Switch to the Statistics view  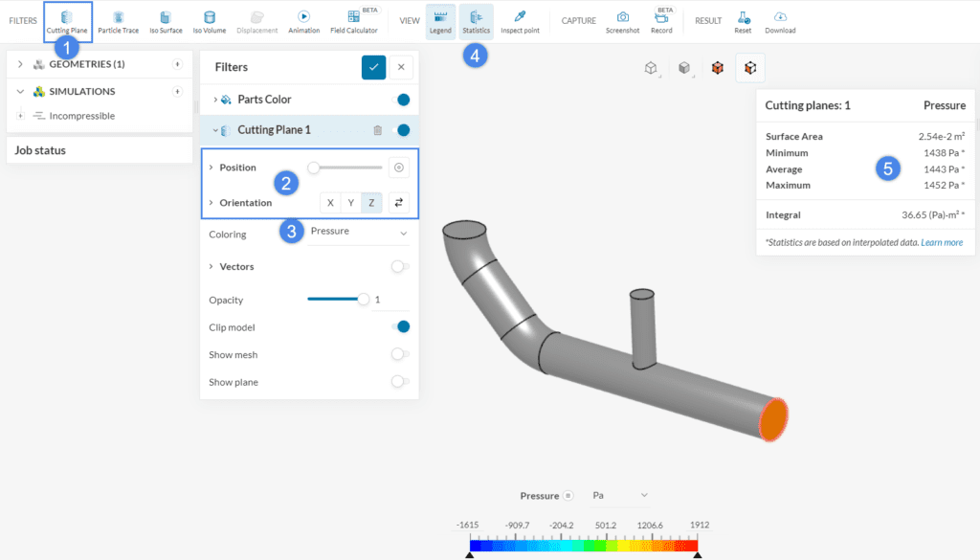point(476,20)
